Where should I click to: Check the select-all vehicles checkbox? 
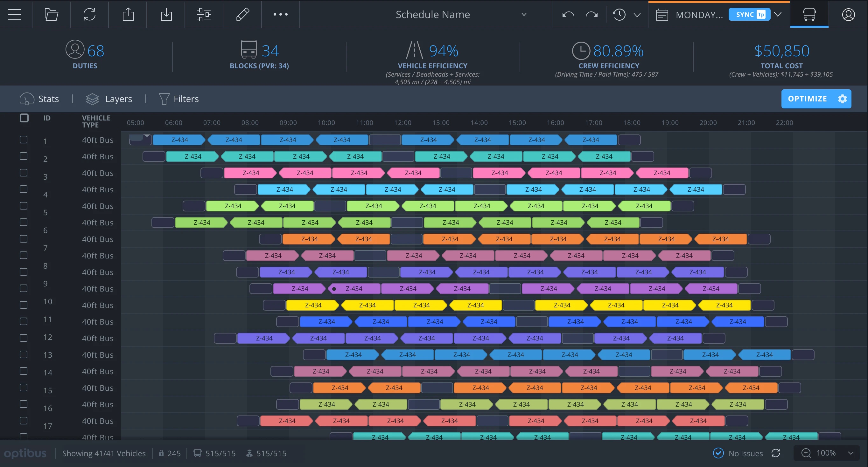(24, 118)
